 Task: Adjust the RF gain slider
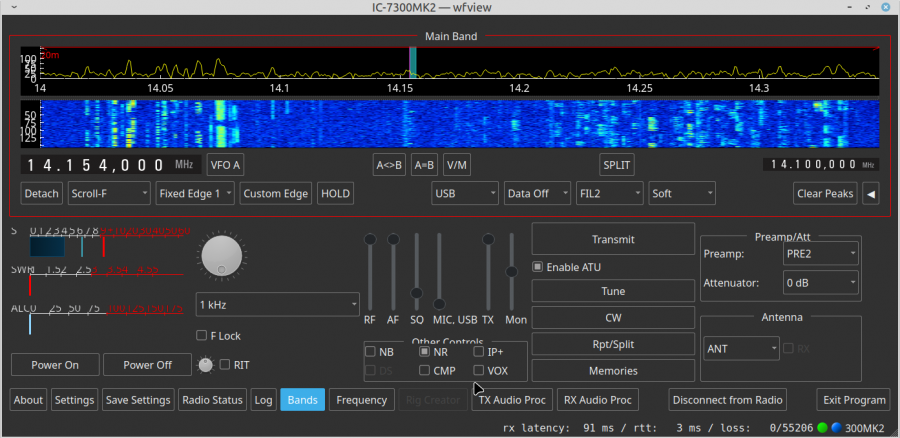point(370,272)
